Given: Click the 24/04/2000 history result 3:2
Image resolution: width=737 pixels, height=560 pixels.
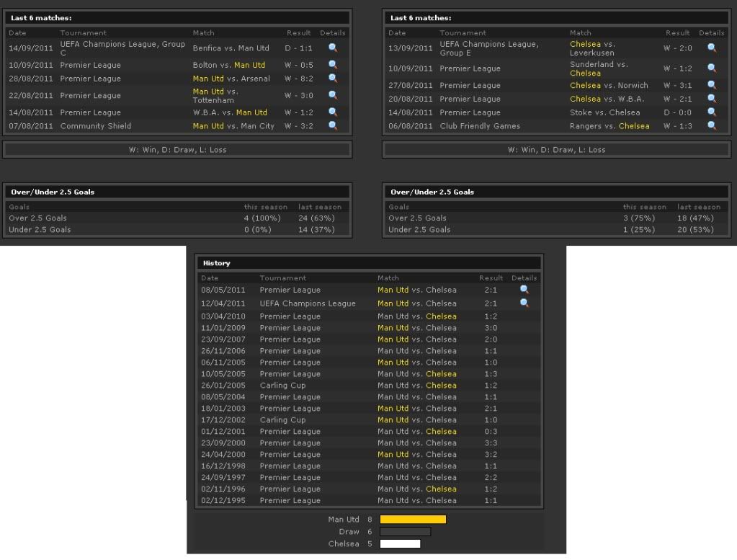Looking at the screenshot, I should [x=491, y=455].
